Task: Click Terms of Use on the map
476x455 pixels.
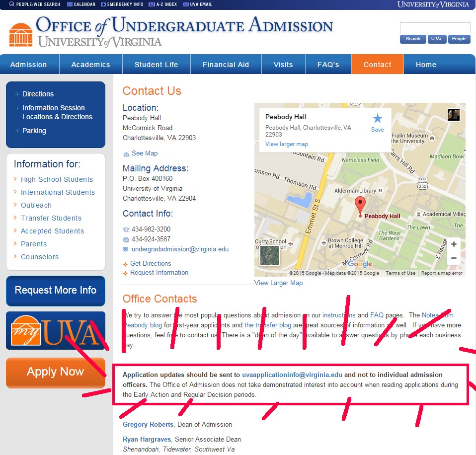Action: (400, 273)
